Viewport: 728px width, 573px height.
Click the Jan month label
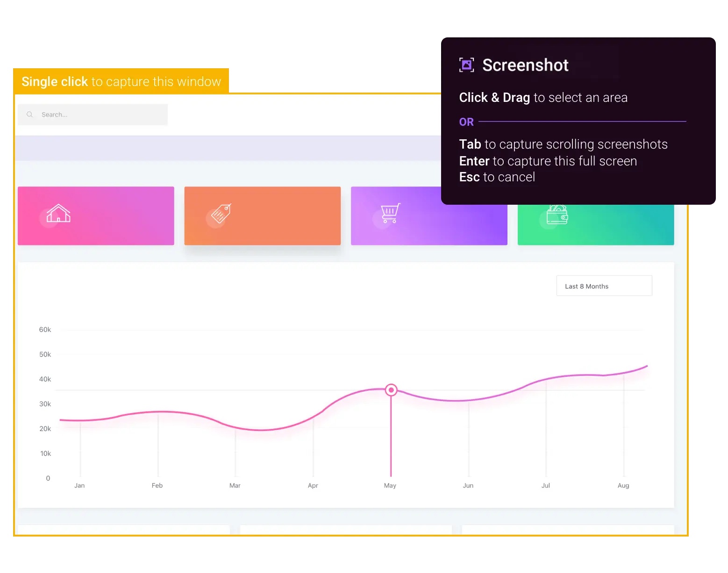(79, 486)
